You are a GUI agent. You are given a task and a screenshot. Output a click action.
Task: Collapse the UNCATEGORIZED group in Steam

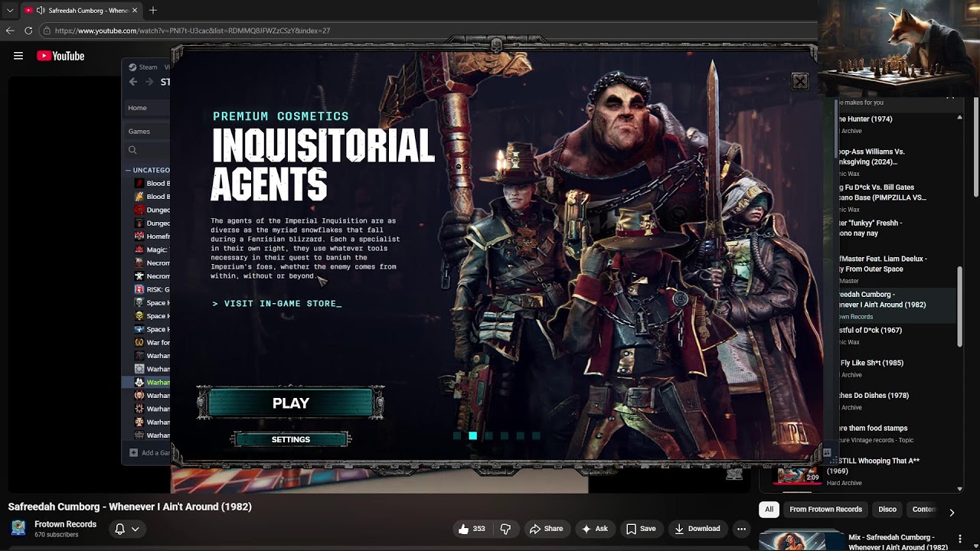pyautogui.click(x=129, y=170)
